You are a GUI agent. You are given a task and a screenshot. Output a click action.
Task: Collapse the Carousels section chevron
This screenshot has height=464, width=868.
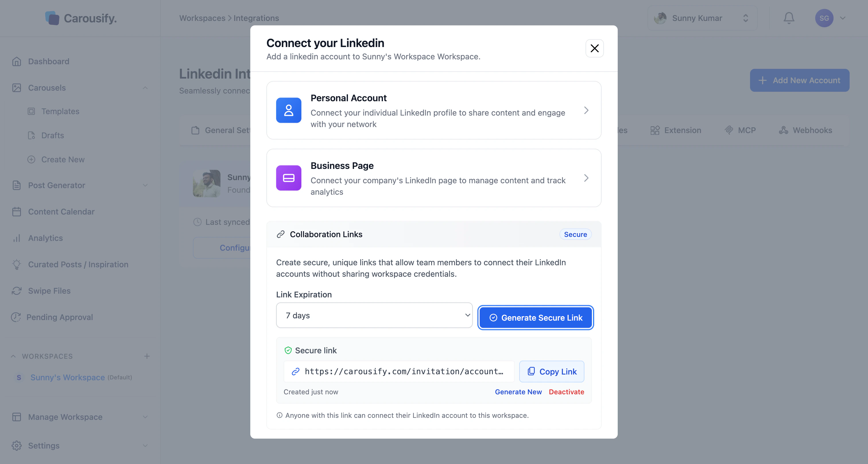click(x=145, y=87)
